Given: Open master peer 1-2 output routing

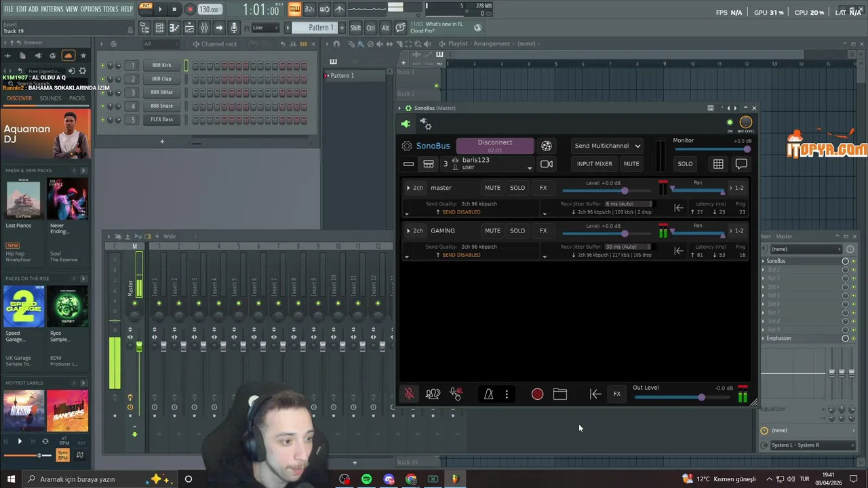Looking at the screenshot, I should click(x=736, y=188).
